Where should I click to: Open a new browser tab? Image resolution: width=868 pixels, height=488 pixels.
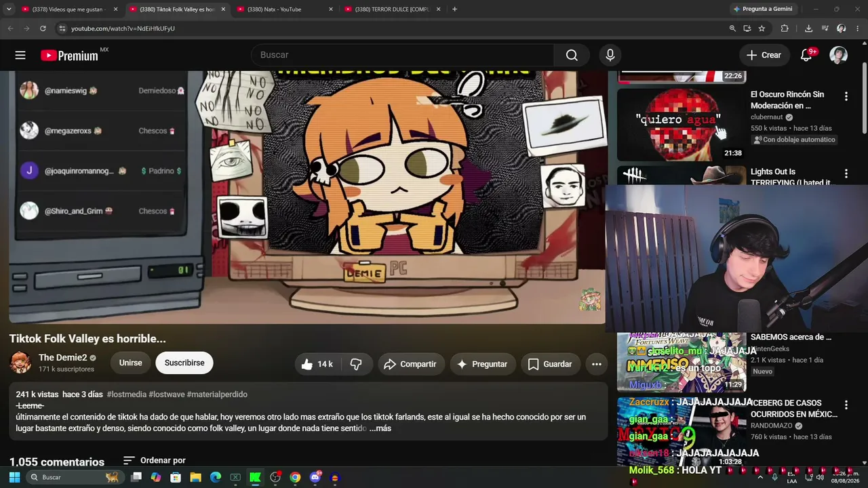point(454,9)
